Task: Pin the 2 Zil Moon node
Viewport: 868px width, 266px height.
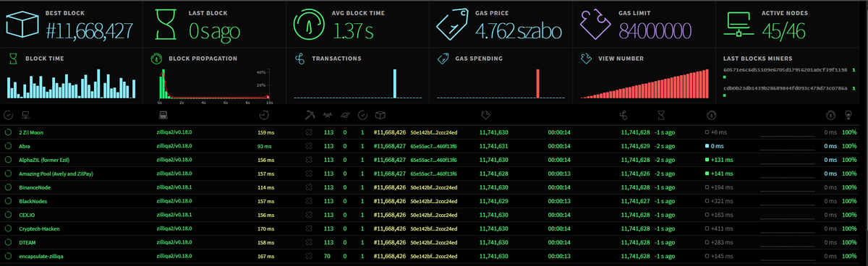Action: point(8,132)
